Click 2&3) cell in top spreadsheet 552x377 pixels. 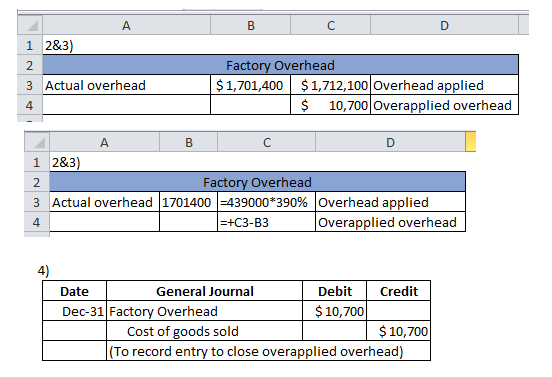coord(126,45)
